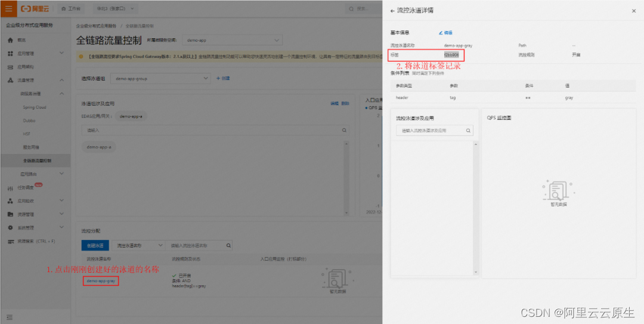Click the demo-app-a tag beside EDAS应用/网关
Image resolution: width=644 pixels, height=324 pixels.
(131, 116)
